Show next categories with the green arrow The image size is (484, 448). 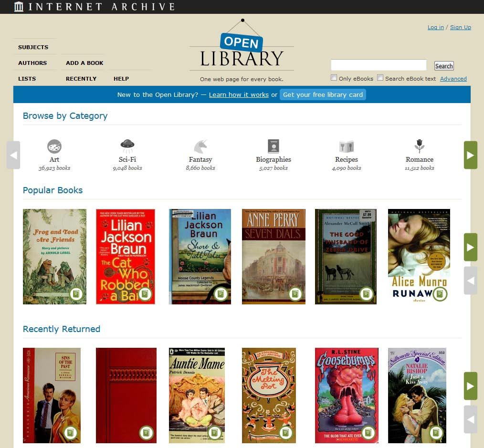[x=471, y=155]
